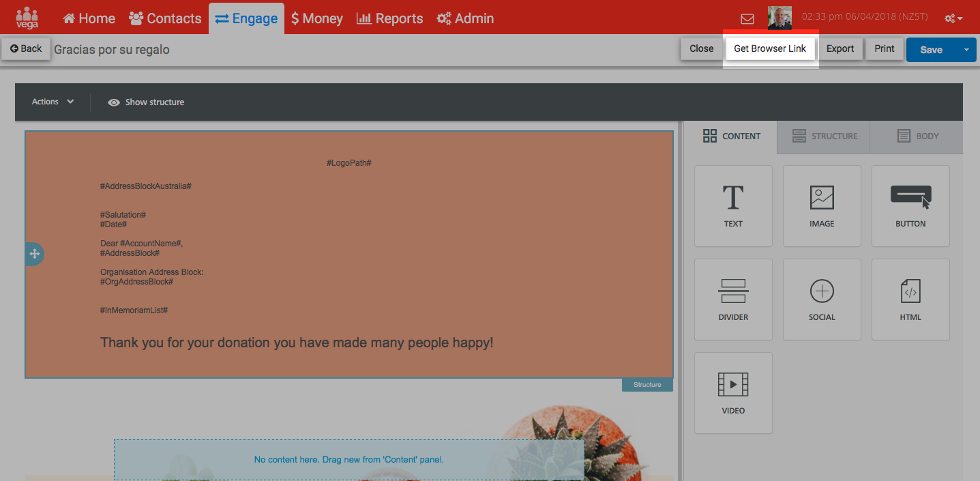Open the Actions dropdown

[x=53, y=102]
